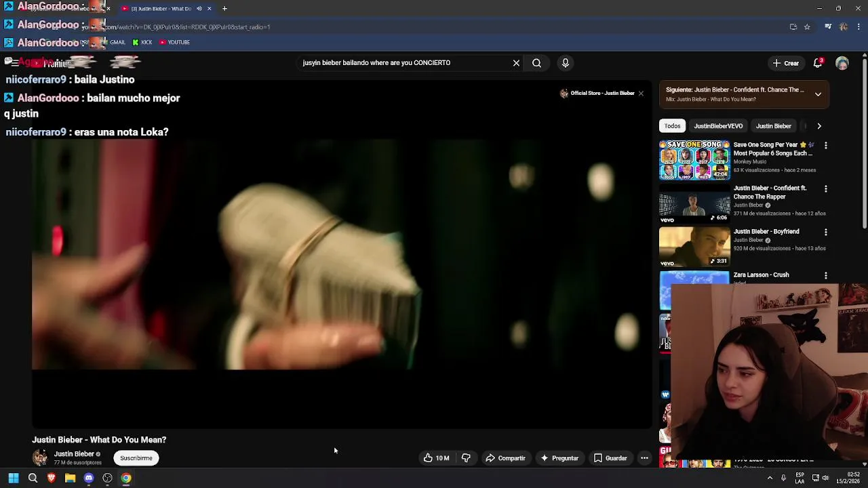Subscribe with Suscribirme button

pyautogui.click(x=136, y=458)
